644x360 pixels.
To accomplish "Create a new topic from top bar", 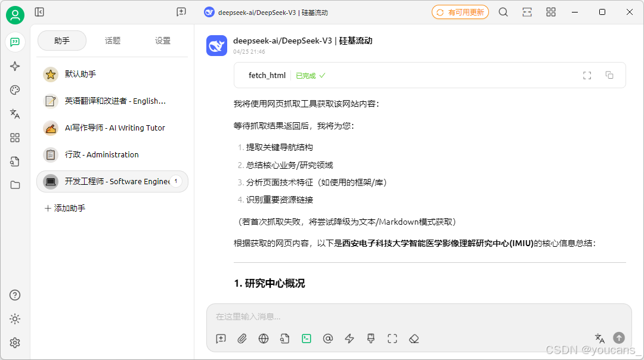I will 181,12.
